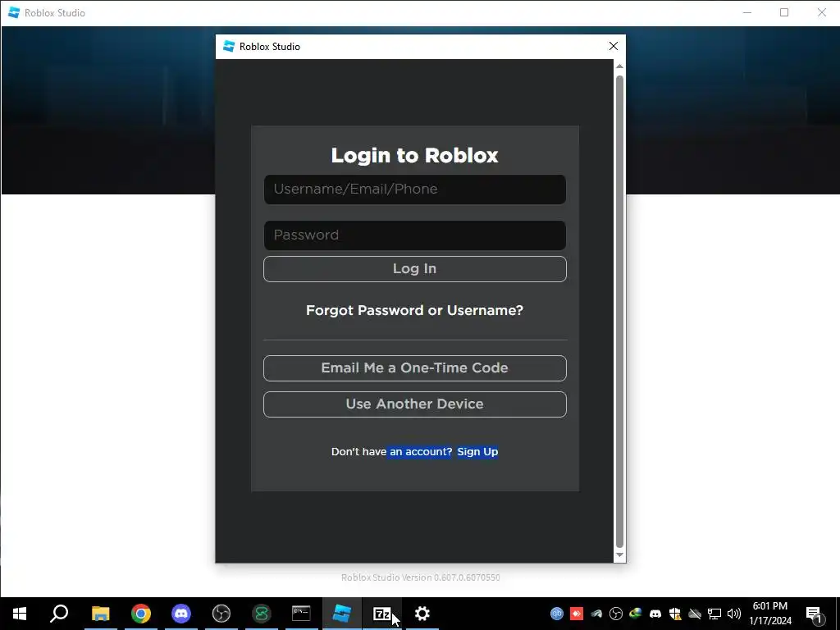Open the Action Center notifications icon

pos(814,614)
